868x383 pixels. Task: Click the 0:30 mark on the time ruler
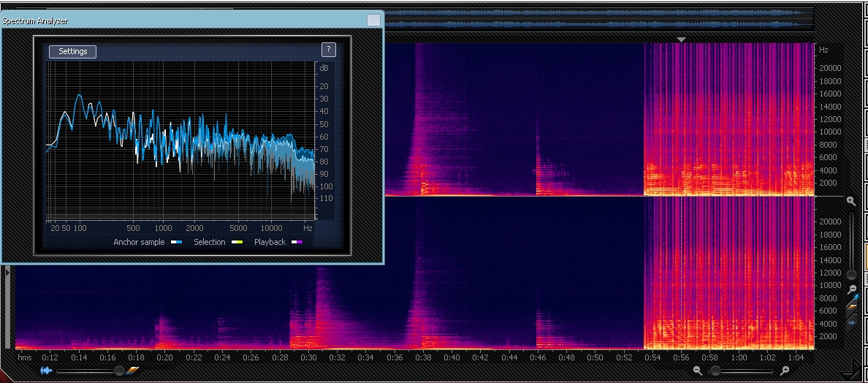[x=308, y=357]
